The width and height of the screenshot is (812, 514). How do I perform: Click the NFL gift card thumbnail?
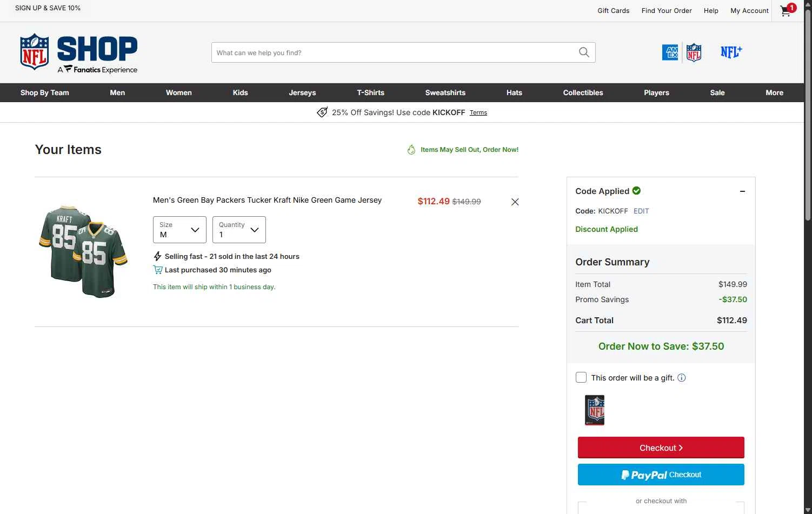click(595, 410)
